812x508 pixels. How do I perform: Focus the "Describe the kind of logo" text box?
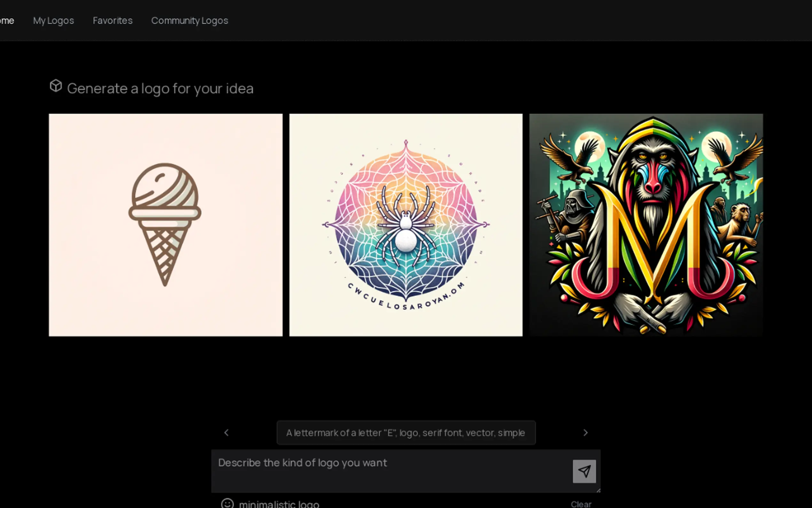coord(391,471)
